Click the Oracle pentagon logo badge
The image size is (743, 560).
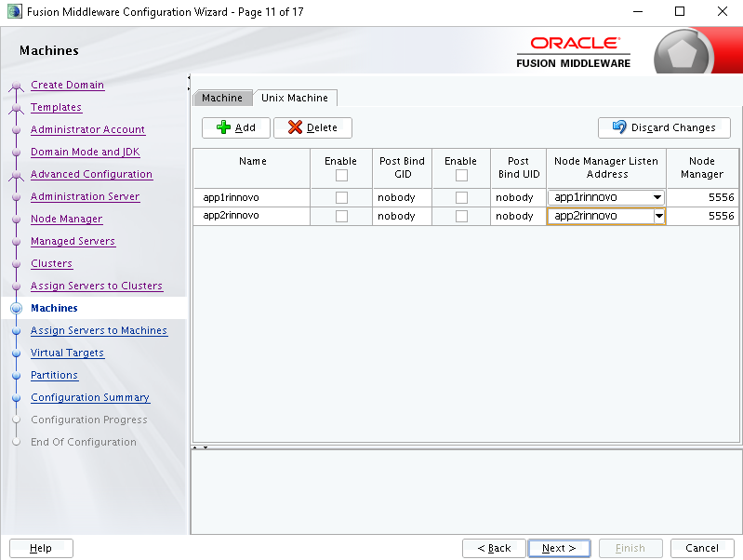tap(682, 54)
